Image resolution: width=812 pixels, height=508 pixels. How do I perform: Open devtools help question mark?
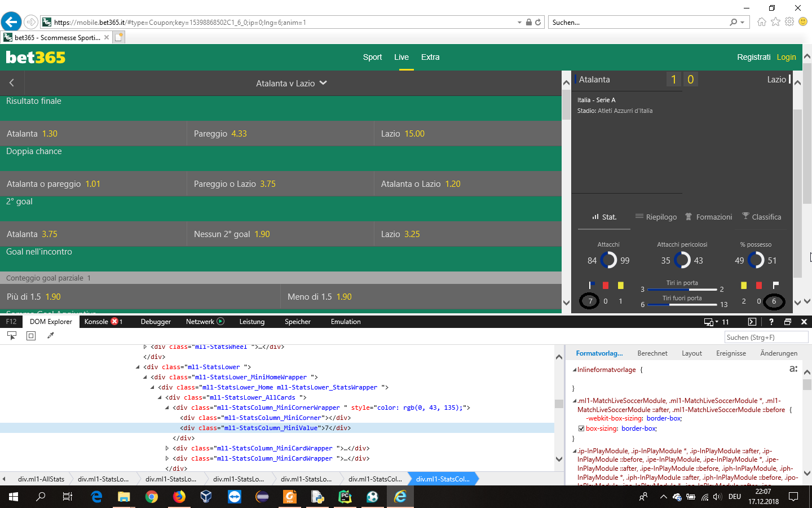pos(771,322)
